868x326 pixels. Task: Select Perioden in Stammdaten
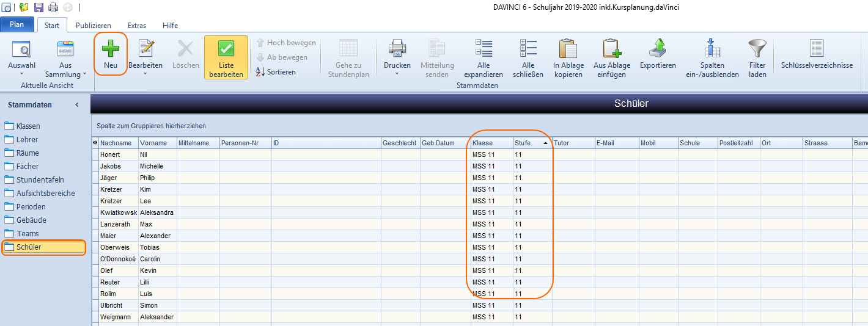click(x=31, y=207)
